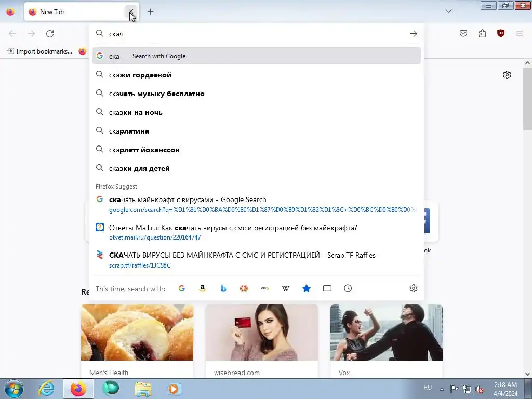The width and height of the screenshot is (532, 399).
Task: Click the clock showing 2:18 AM
Action: pos(506,389)
